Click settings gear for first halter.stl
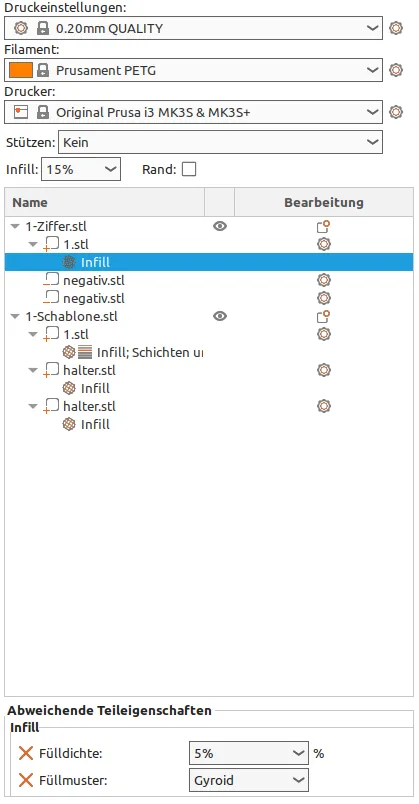This screenshot has height=804, width=419. click(323, 370)
